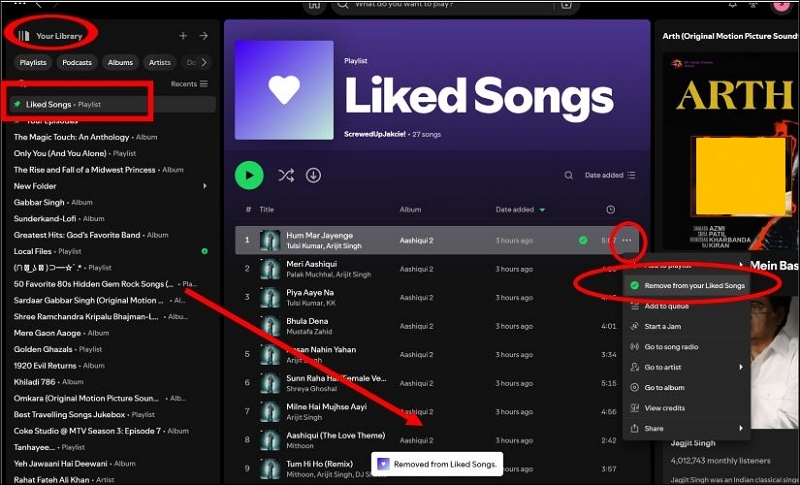The height and width of the screenshot is (485, 800).
Task: Click the Your Library icon
Action: point(23,36)
